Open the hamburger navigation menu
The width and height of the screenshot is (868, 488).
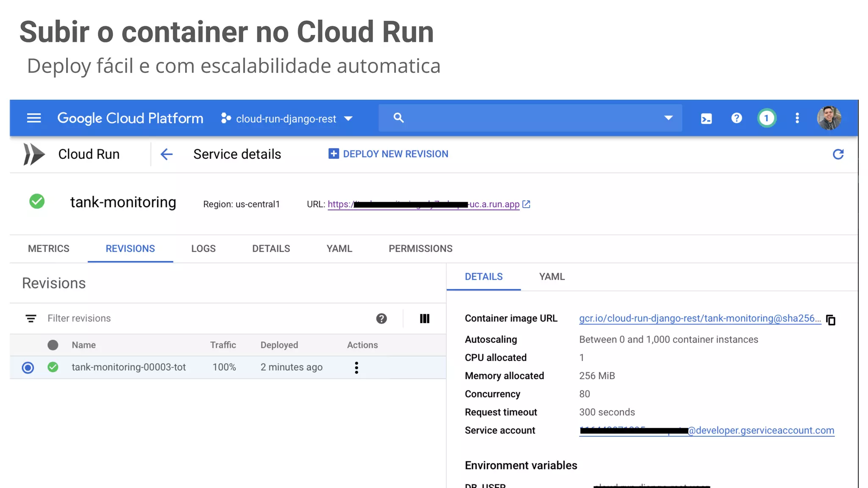34,118
